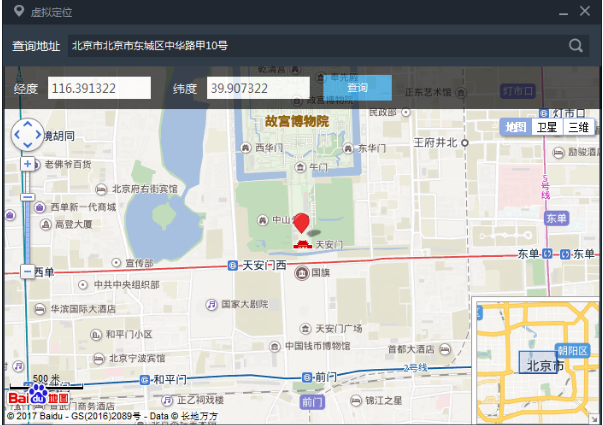
Task: Switch to 卫星 satellite view
Action: [x=547, y=127]
